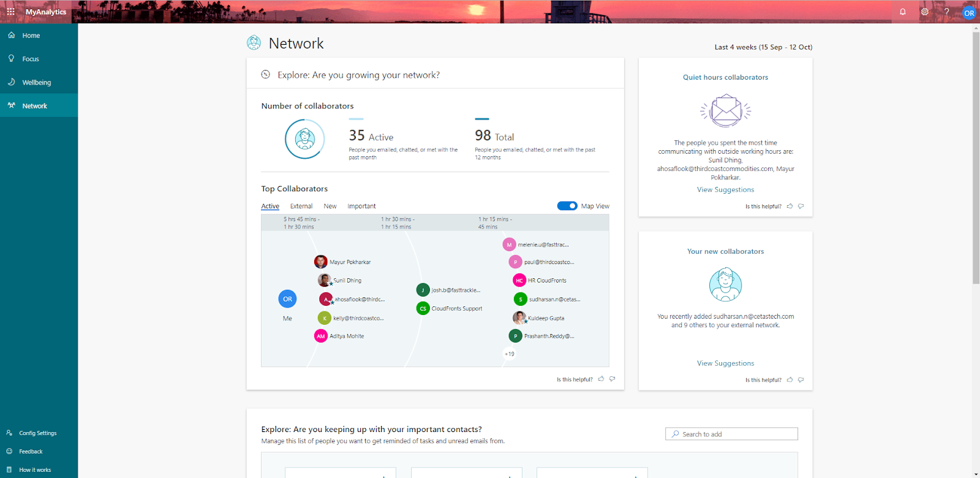Image resolution: width=980 pixels, height=478 pixels.
Task: Select sudharsan.n@cetas... avatar
Action: [x=521, y=299]
